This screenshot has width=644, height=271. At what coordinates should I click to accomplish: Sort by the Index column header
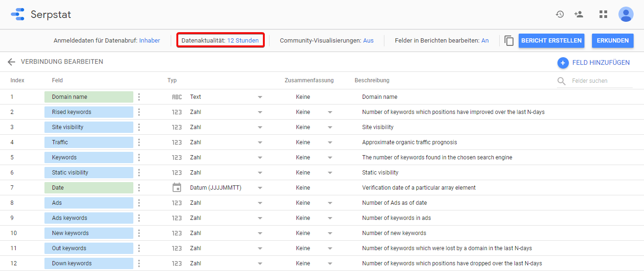point(17,80)
